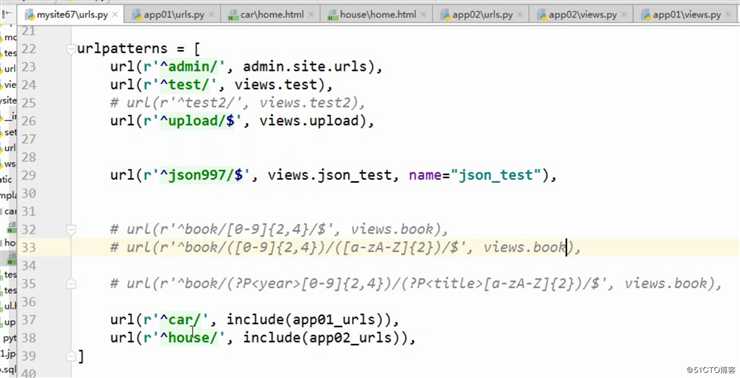Close the app02\urls.py tab
The image size is (740, 378).
click(520, 15)
